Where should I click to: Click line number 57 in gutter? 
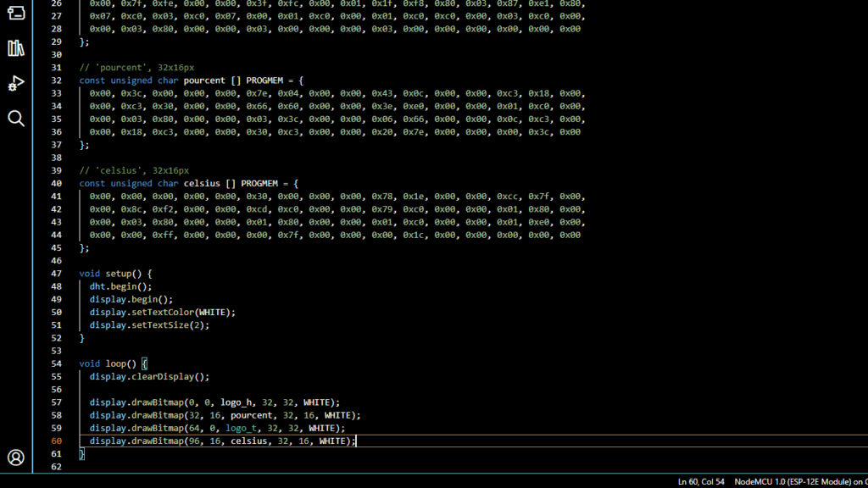tap(57, 402)
